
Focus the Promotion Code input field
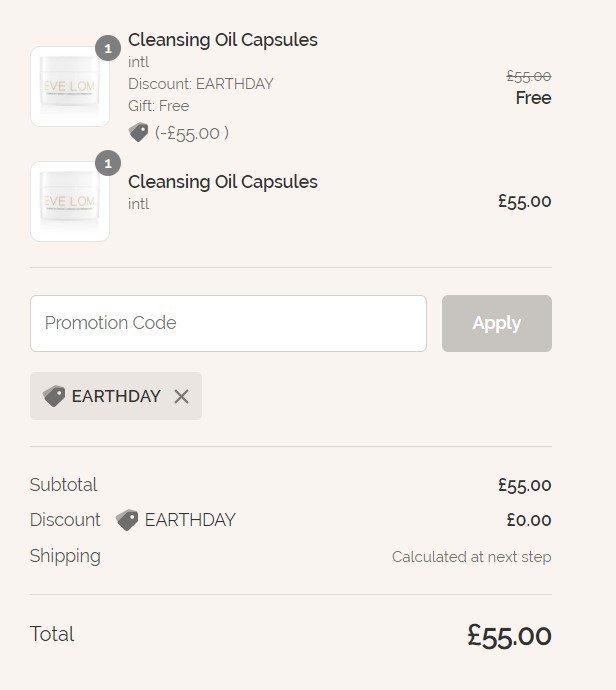point(228,323)
